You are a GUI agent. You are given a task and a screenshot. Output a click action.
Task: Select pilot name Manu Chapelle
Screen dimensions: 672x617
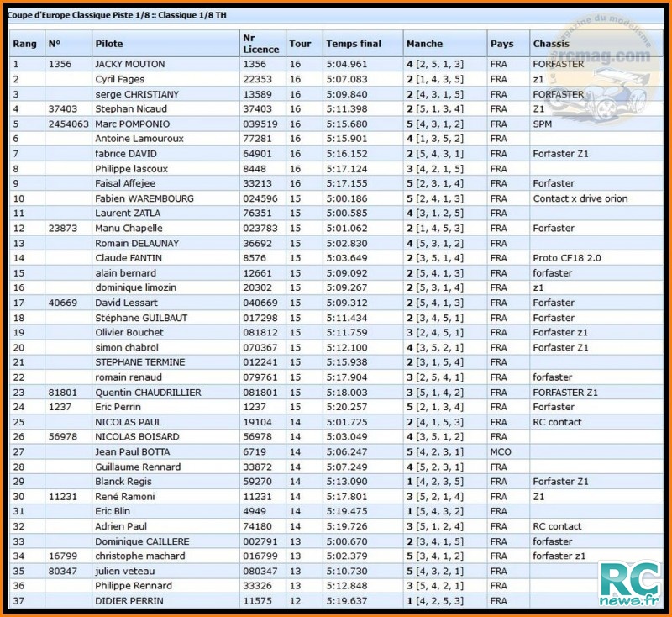click(x=129, y=229)
